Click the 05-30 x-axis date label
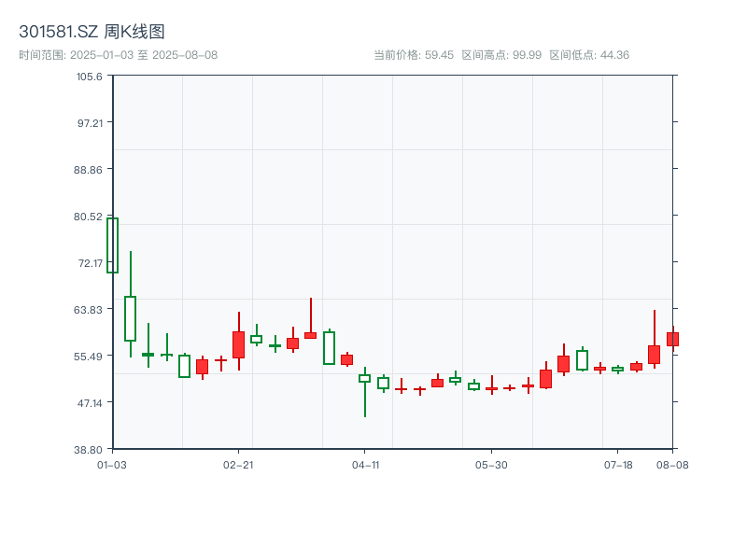This screenshot has width=747, height=560. [x=491, y=464]
